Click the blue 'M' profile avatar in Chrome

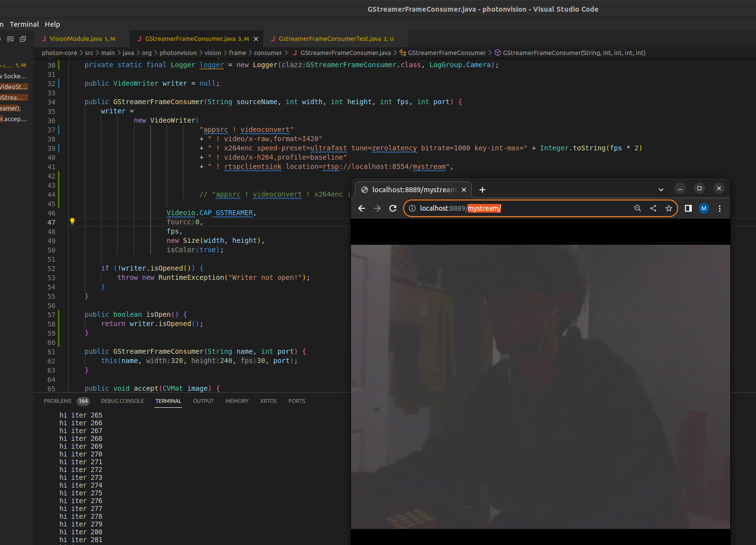pos(704,208)
